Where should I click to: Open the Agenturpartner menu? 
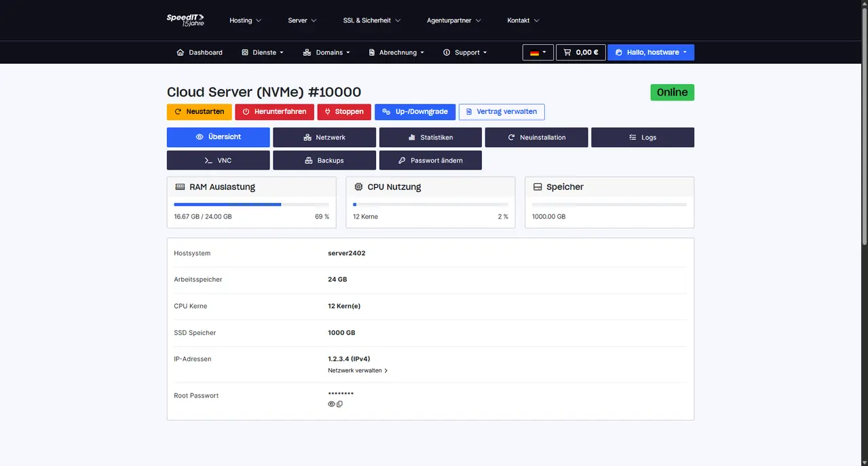[x=454, y=20]
